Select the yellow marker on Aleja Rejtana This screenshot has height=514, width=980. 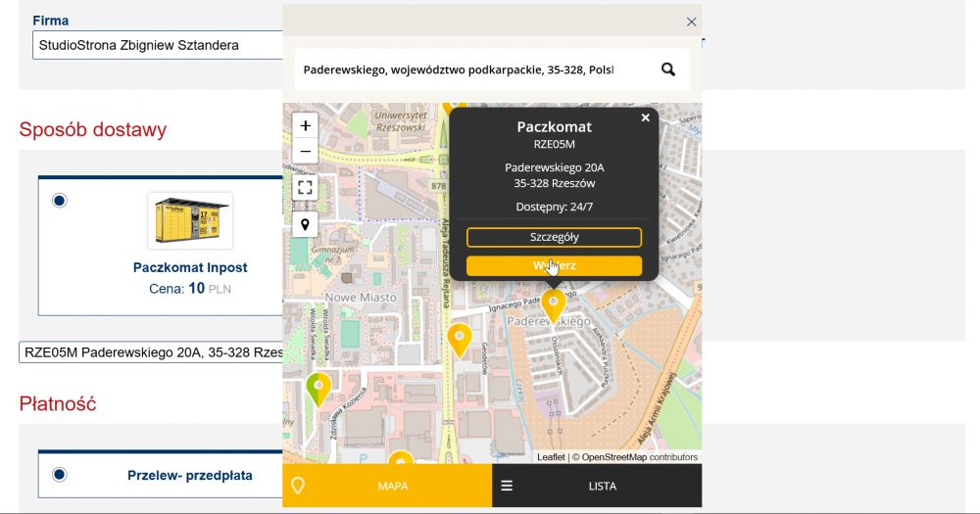coord(460,341)
